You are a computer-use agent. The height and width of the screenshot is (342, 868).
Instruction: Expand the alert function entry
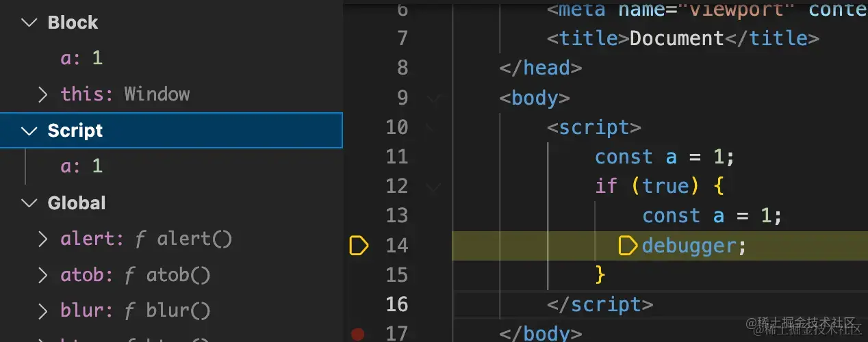(43, 239)
